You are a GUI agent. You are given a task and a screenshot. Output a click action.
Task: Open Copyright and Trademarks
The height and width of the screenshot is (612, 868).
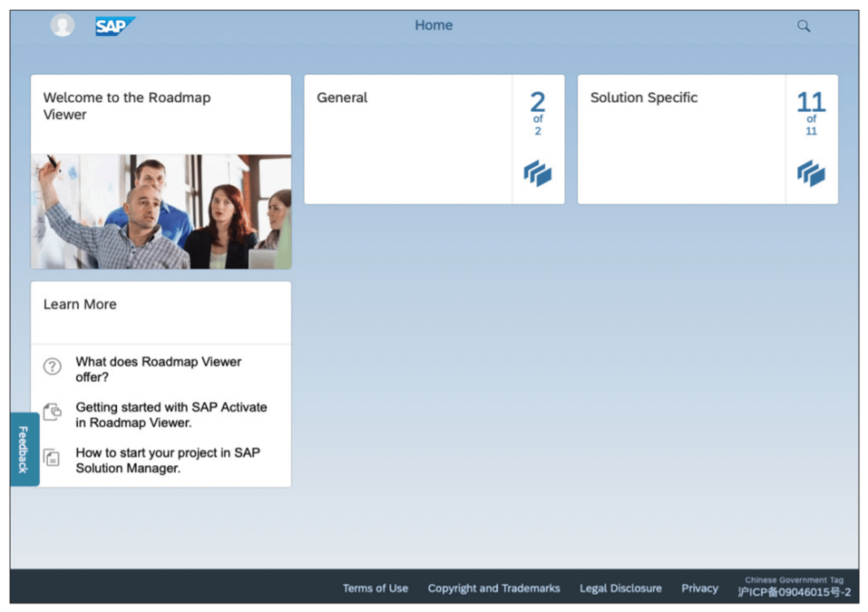(494, 588)
